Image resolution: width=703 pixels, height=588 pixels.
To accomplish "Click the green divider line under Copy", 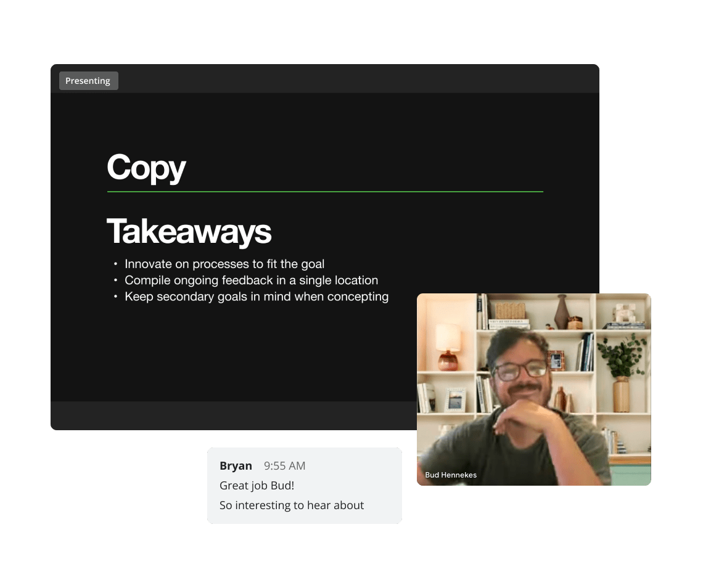I will pos(325,192).
